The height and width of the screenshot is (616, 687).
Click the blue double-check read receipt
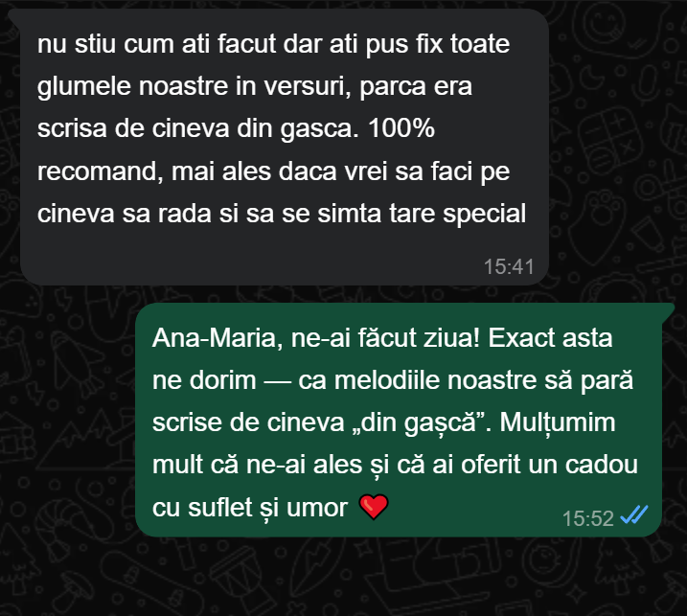pos(634,514)
